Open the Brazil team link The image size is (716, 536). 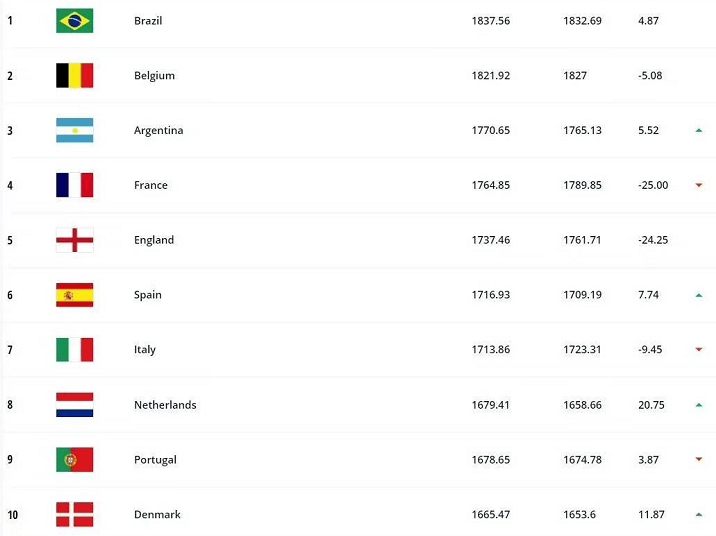[x=148, y=21]
